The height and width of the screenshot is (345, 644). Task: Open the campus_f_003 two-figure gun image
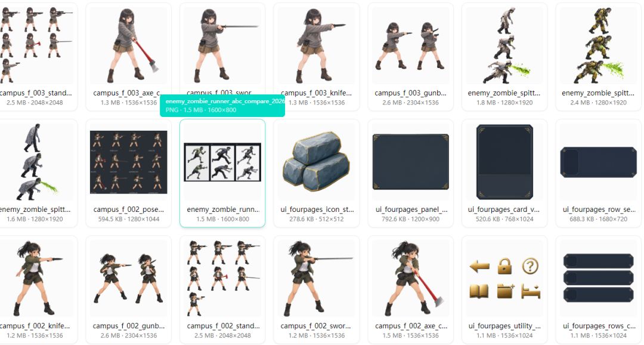tap(410, 45)
